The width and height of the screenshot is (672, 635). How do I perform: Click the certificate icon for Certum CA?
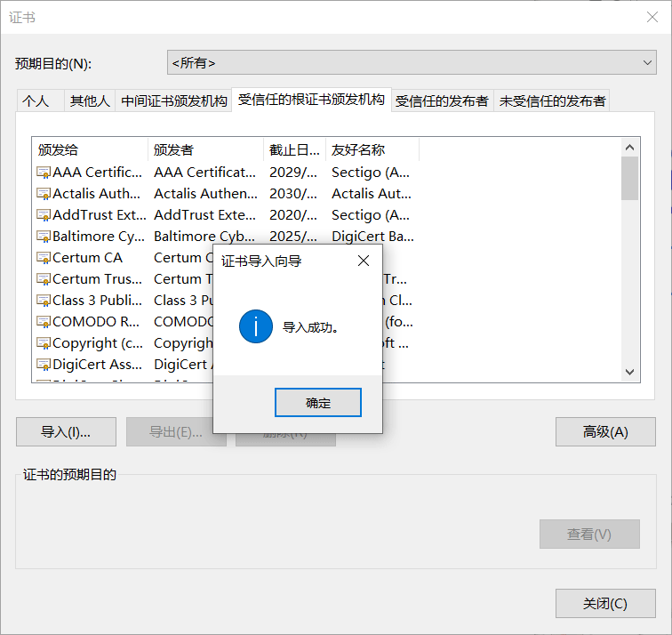click(44, 258)
